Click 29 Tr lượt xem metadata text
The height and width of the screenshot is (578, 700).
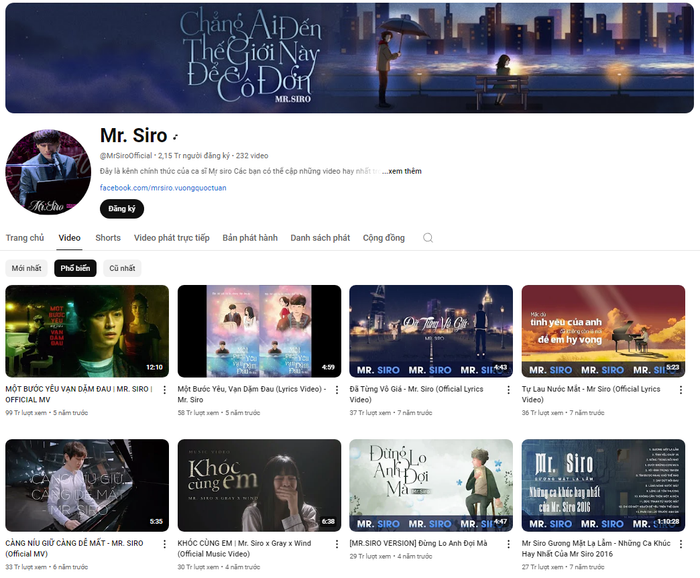click(x=391, y=557)
